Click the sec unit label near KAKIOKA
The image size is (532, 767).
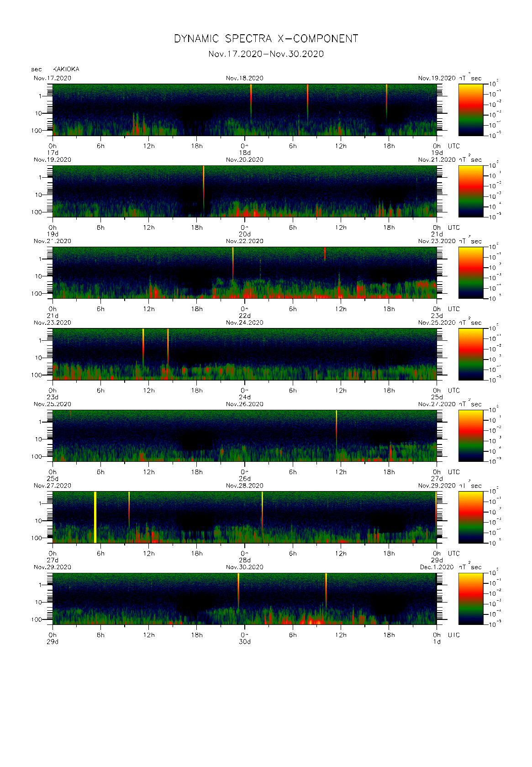[x=37, y=69]
